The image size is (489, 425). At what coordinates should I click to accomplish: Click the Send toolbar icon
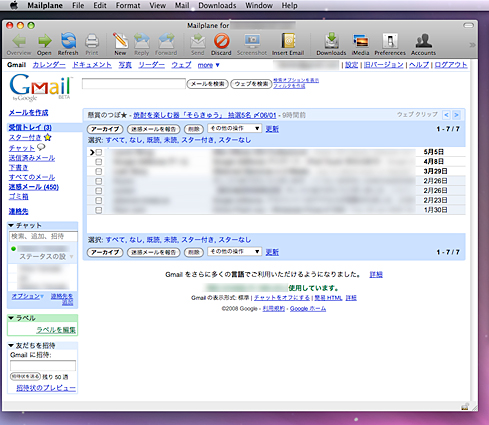coord(198,41)
